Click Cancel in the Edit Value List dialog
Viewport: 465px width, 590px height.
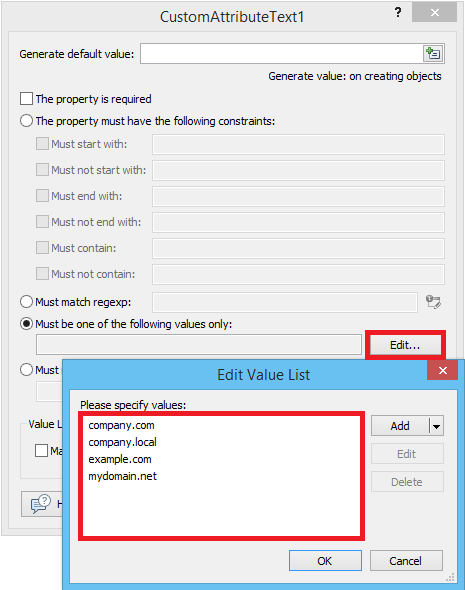[406, 561]
